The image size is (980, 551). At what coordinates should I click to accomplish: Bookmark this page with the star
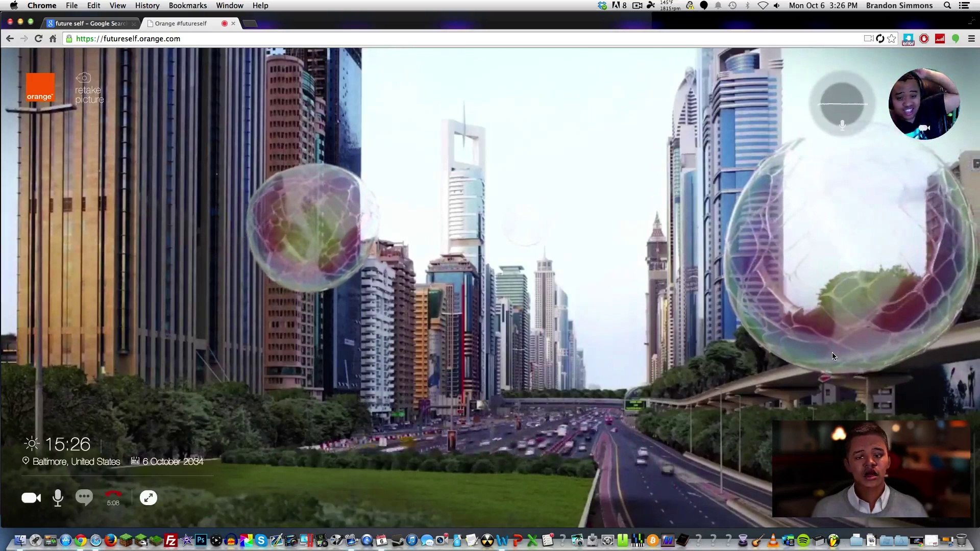(x=892, y=39)
